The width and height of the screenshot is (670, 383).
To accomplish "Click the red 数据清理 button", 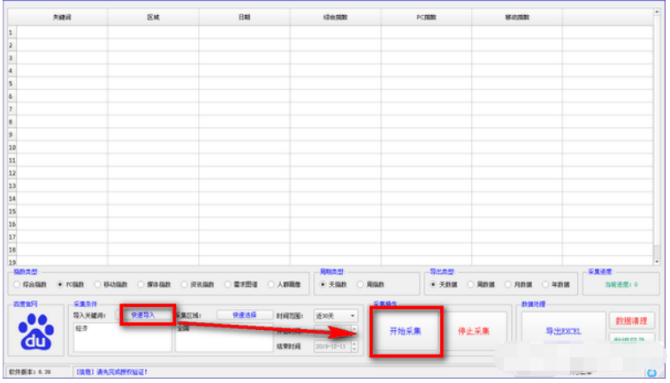I will [x=632, y=321].
